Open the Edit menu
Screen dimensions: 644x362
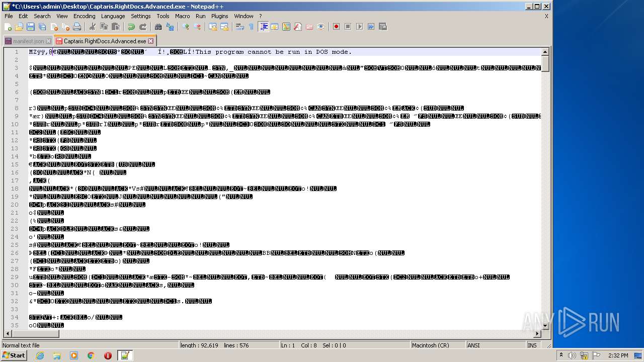click(23, 16)
